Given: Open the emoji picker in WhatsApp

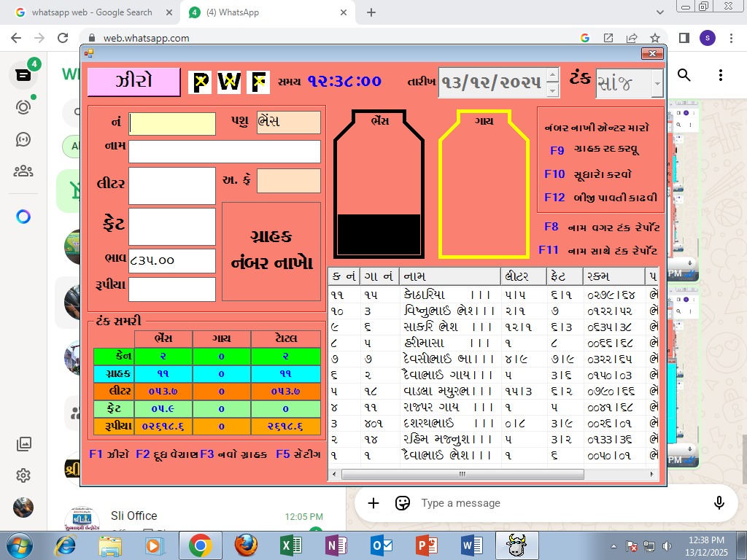Looking at the screenshot, I should (x=403, y=503).
